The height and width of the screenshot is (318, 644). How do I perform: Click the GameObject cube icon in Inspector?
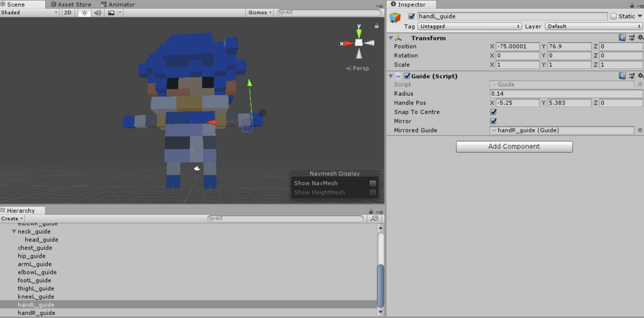click(x=395, y=17)
